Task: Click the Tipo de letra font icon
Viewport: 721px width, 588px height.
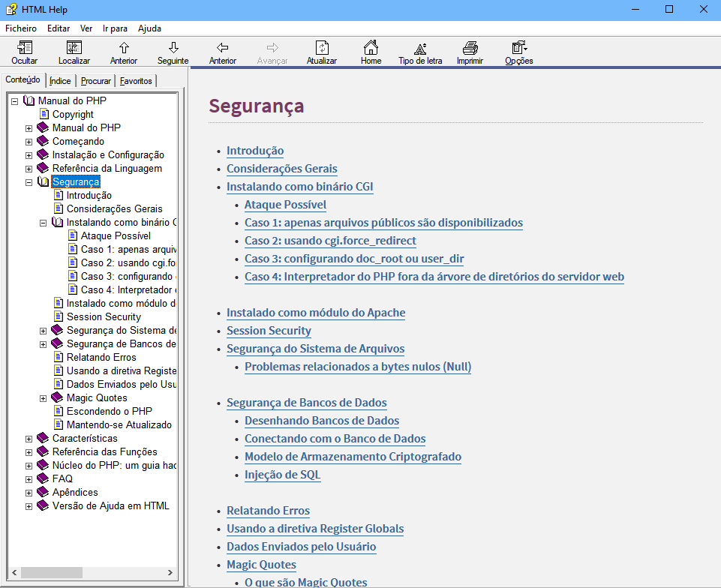Action: pos(420,48)
